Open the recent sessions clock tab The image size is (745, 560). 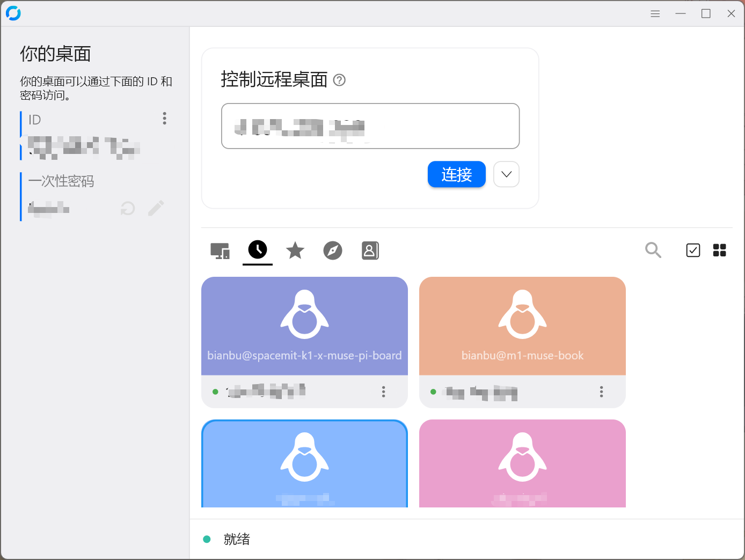(258, 250)
